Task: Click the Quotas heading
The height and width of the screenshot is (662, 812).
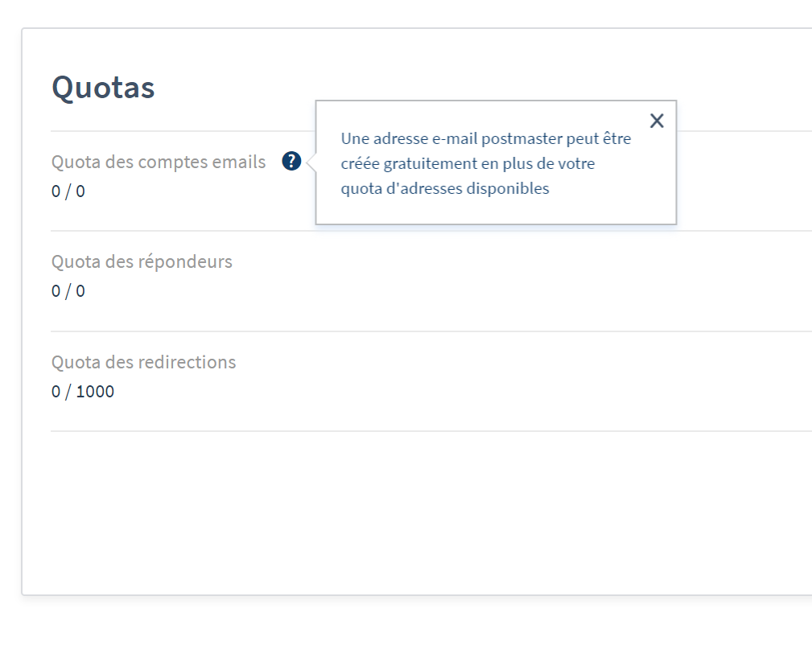Action: (103, 88)
